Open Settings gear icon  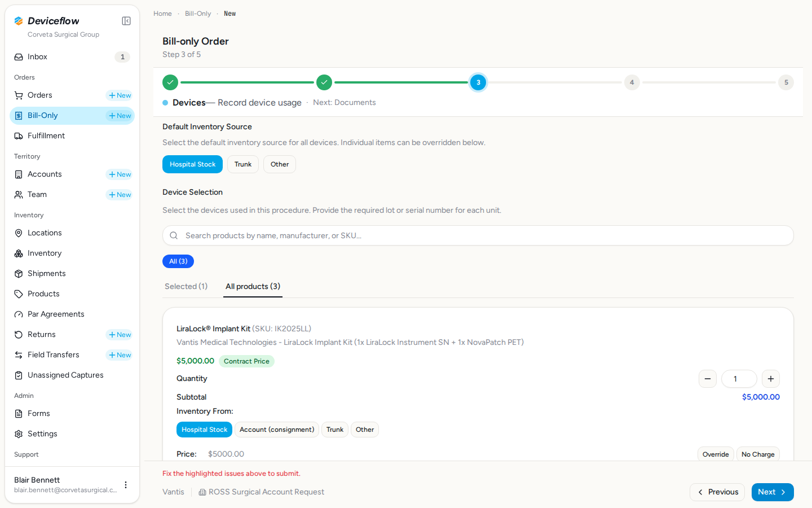click(x=19, y=434)
